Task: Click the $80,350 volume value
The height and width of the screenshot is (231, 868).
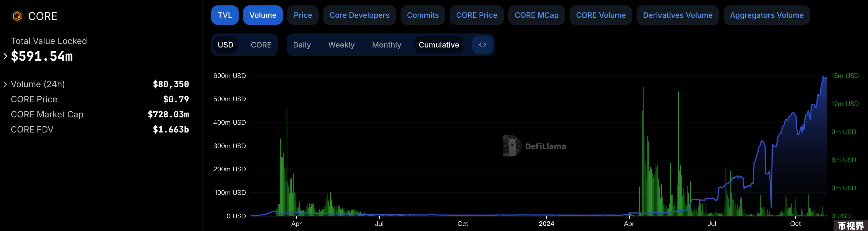Action: pos(171,84)
